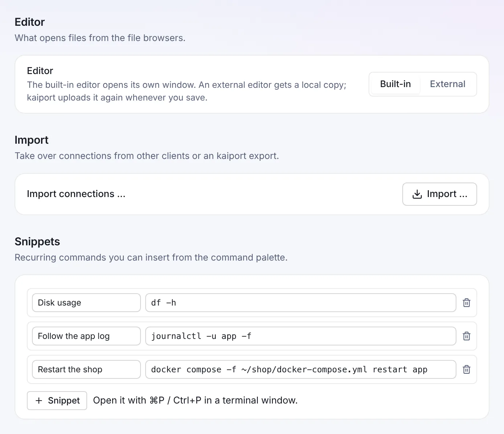Edit the docker compose command field
Image resolution: width=504 pixels, height=434 pixels.
coord(301,369)
